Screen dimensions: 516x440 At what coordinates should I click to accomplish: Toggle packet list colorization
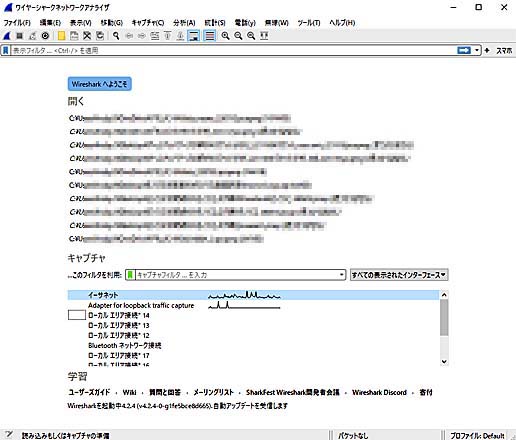click(x=210, y=36)
